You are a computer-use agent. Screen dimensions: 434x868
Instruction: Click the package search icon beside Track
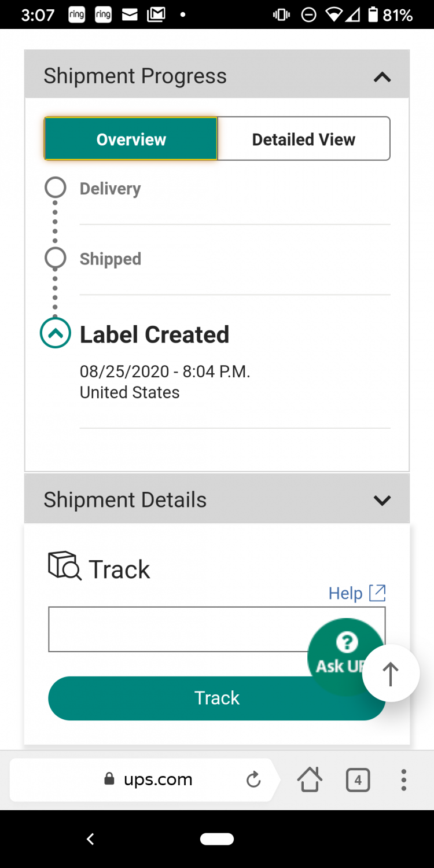pyautogui.click(x=64, y=566)
